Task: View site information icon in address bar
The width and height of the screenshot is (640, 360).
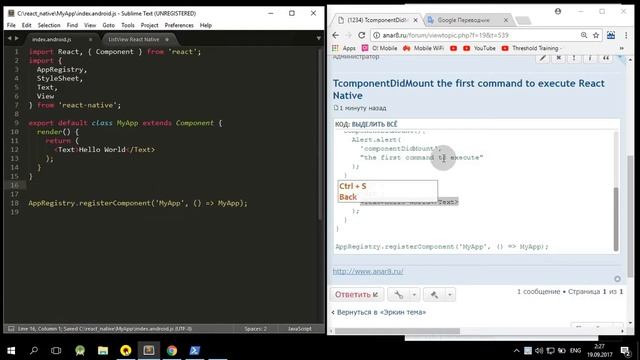Action: tap(377, 36)
